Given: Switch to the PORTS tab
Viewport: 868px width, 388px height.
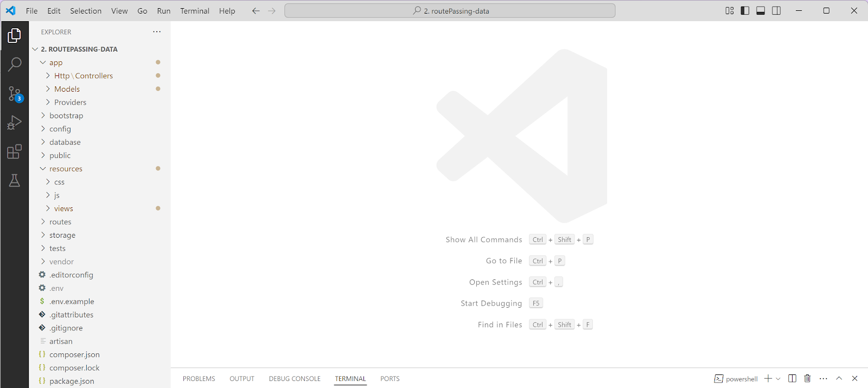Looking at the screenshot, I should [390, 379].
